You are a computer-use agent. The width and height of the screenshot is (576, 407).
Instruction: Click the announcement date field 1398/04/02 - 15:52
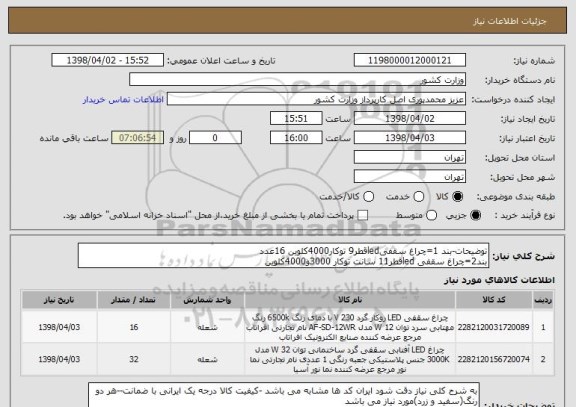108,60
